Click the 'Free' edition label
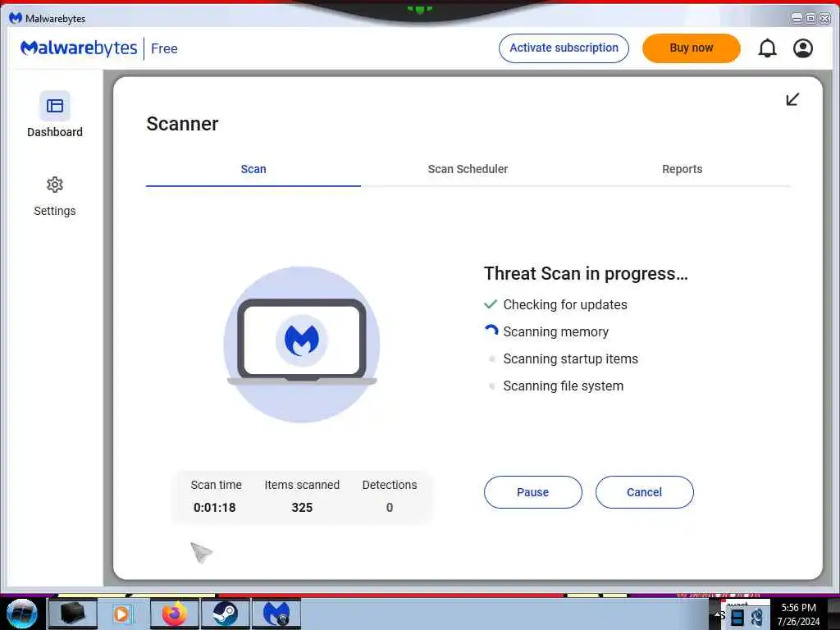 [164, 48]
